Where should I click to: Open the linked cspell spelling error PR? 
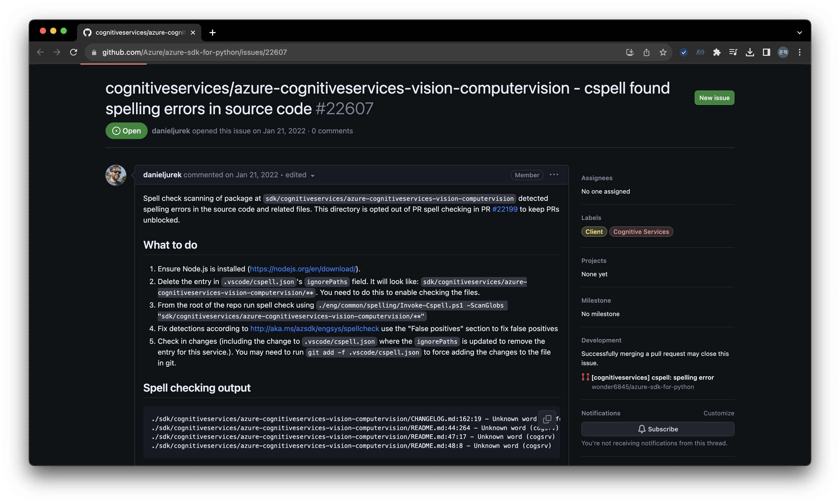(x=652, y=378)
